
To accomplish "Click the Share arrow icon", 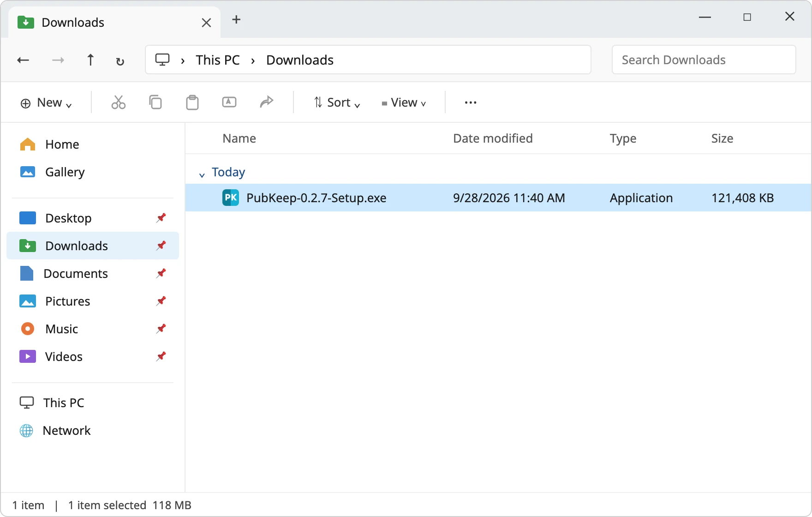I will point(267,102).
